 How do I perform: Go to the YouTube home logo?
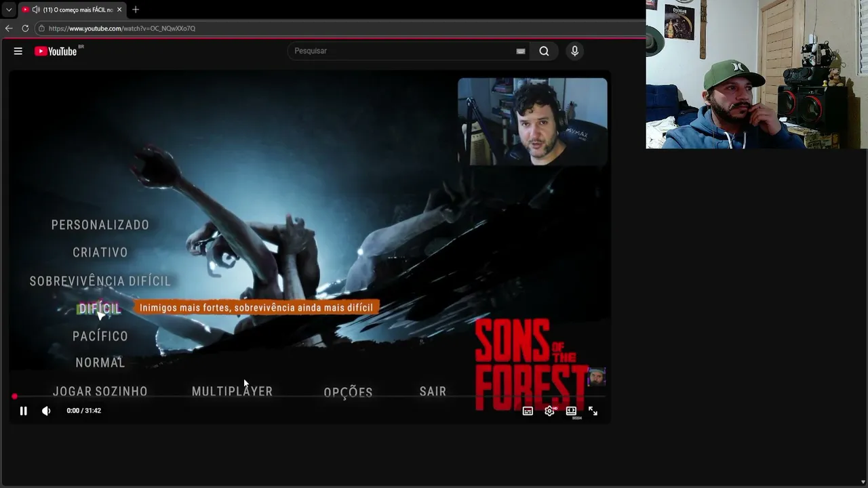point(56,51)
